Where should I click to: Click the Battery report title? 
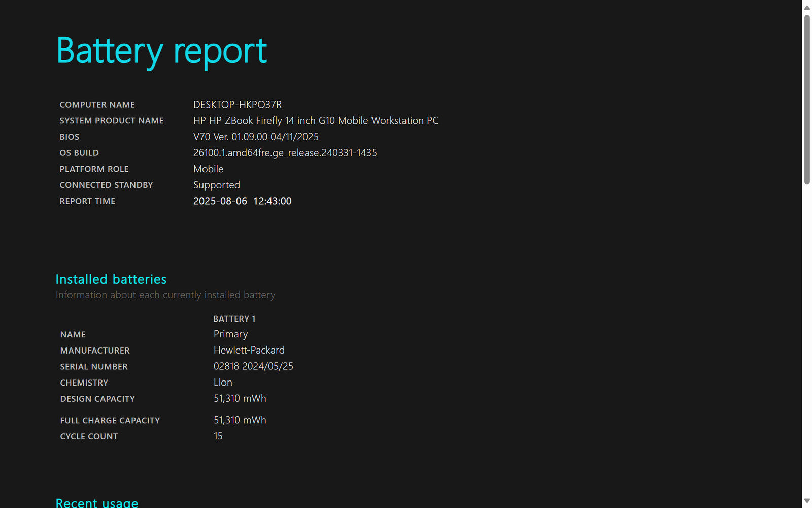(162, 52)
